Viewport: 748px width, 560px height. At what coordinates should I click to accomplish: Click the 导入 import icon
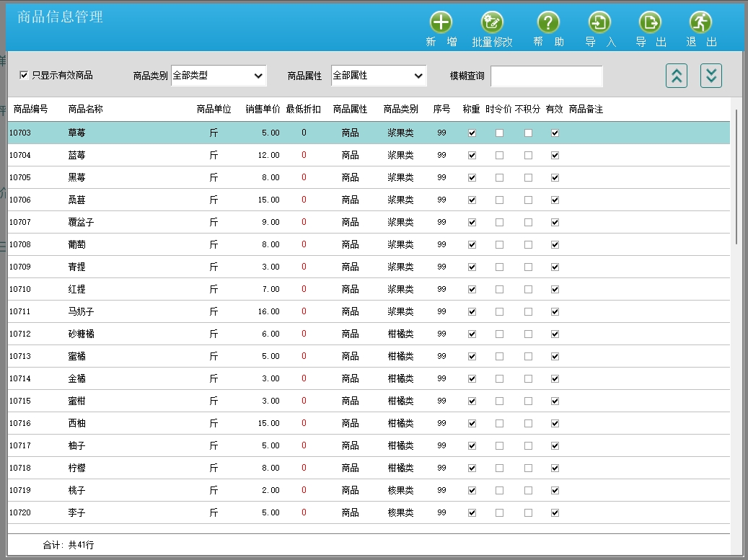(599, 22)
